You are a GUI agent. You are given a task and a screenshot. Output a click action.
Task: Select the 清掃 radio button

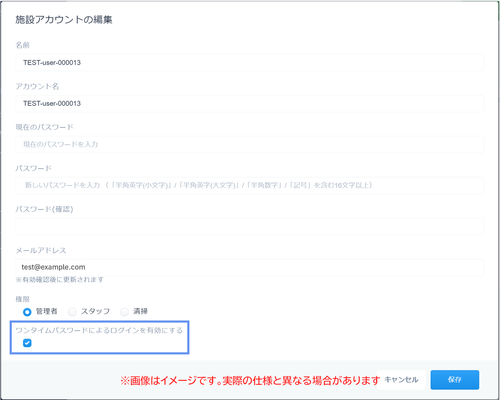click(124, 312)
